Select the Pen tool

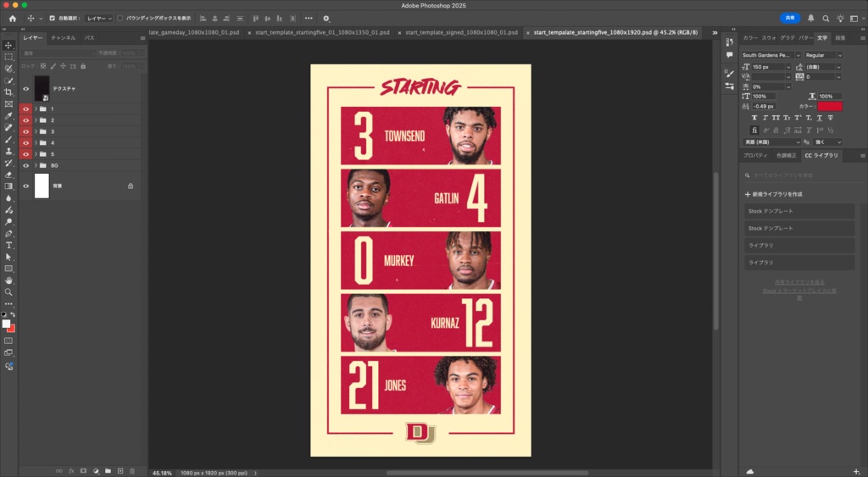(x=8, y=234)
